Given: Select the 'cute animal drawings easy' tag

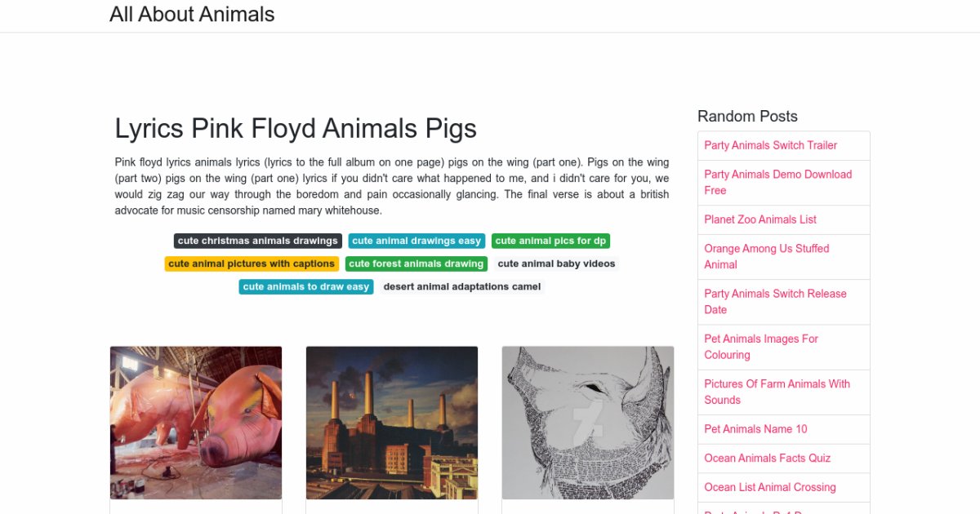Looking at the screenshot, I should tap(416, 241).
